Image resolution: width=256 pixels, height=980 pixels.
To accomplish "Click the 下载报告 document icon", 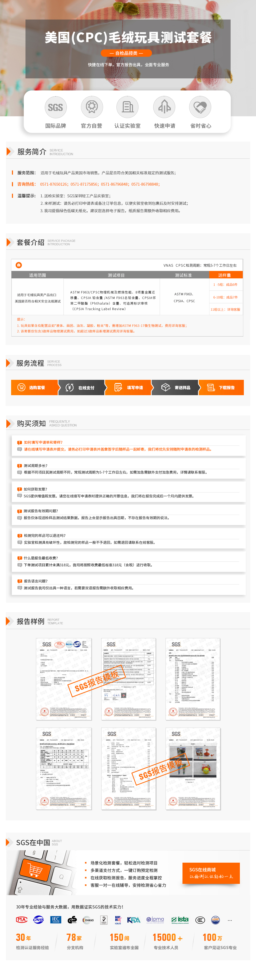I will pos(211,387).
